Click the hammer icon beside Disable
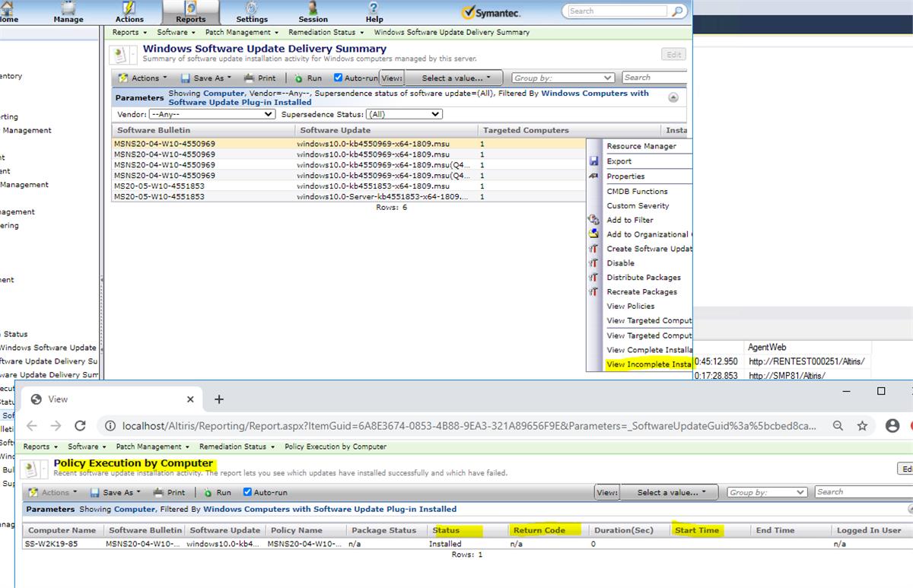The image size is (913, 588). [x=594, y=263]
